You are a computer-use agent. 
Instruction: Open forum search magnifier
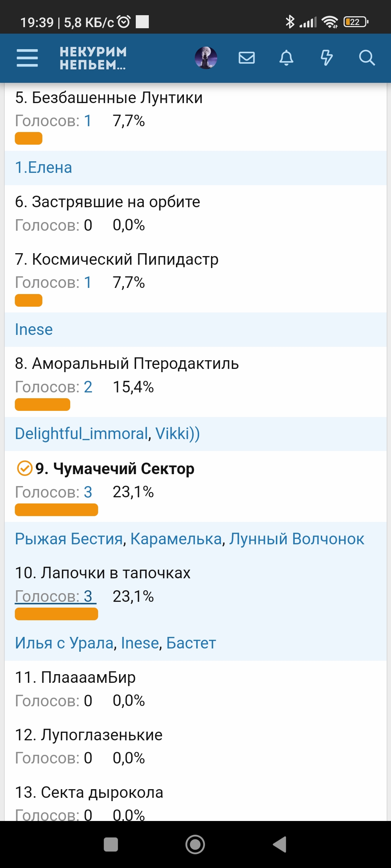point(366,58)
